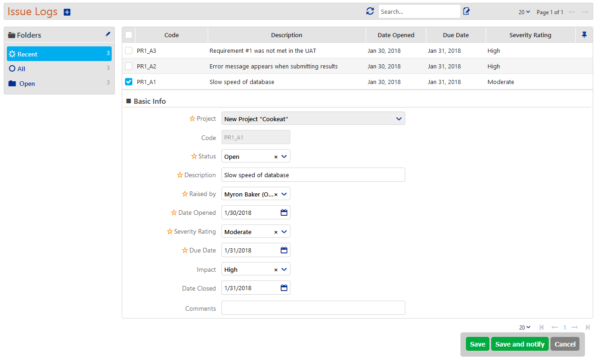Check the PR1_A3 row checkbox

tap(129, 50)
